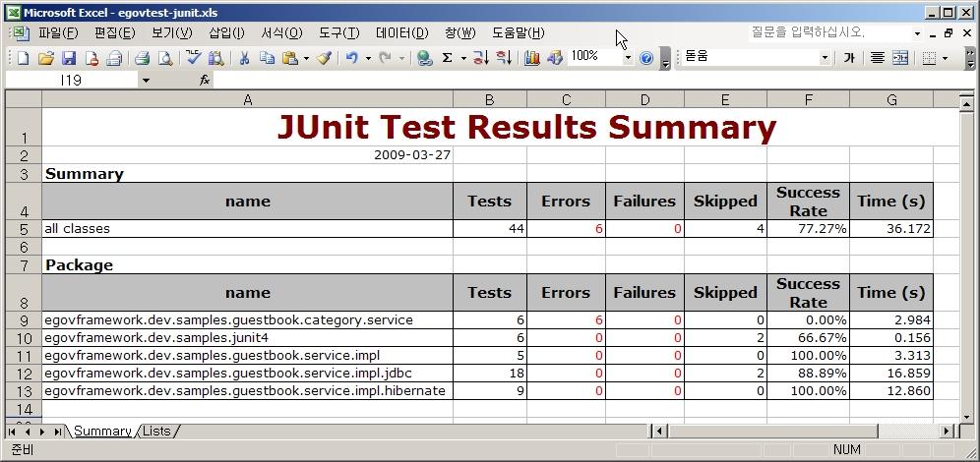
Task: Click the Print icon in toolbar
Action: (x=142, y=58)
